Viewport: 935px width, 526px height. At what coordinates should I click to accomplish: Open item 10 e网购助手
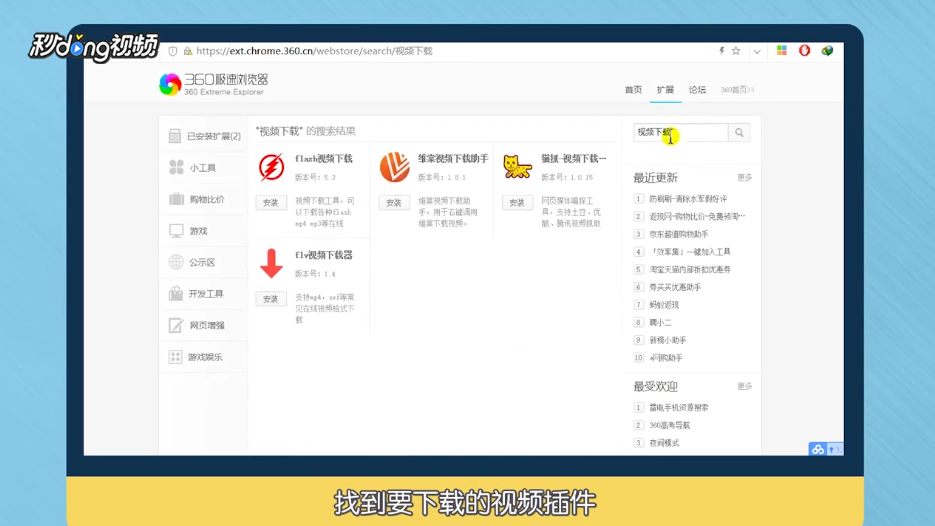point(666,358)
